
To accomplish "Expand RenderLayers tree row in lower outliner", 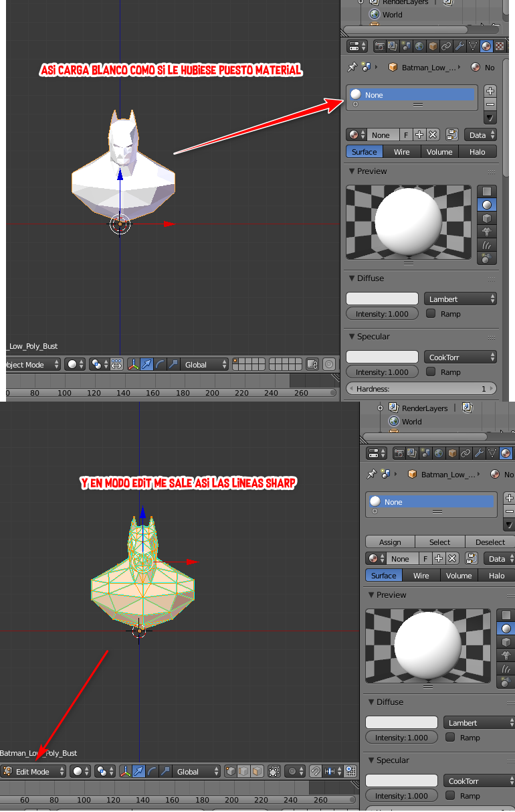I will 380,408.
